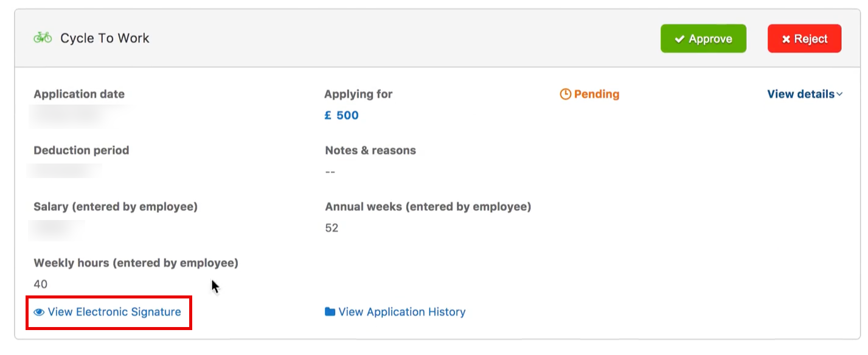Click the pound sign currency symbol
Image resolution: width=868 pixels, height=355 pixels.
[328, 115]
